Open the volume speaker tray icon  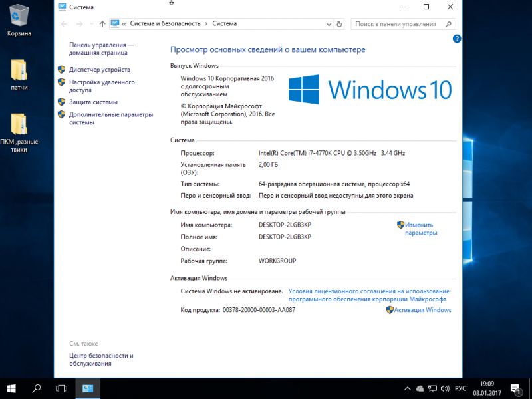click(445, 389)
